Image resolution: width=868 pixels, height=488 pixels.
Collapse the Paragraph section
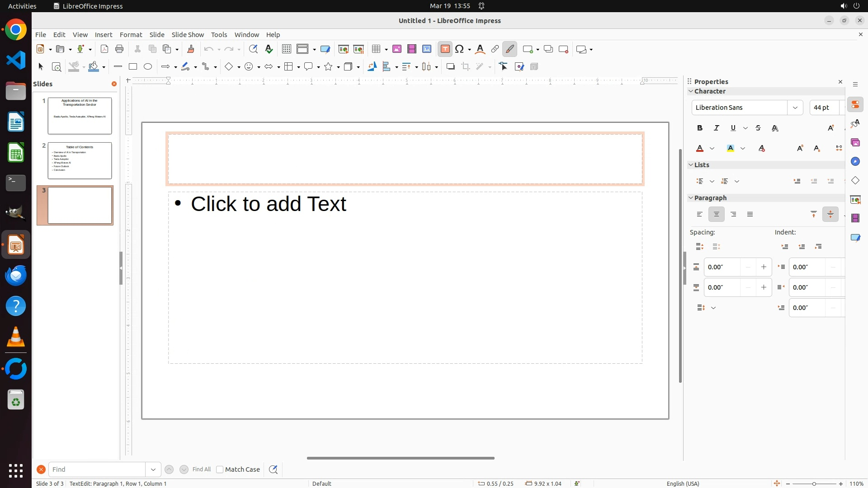coord(691,198)
